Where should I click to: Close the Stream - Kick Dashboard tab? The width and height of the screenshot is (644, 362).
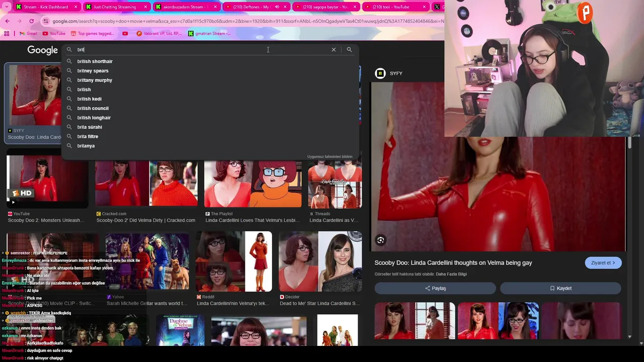[76, 7]
